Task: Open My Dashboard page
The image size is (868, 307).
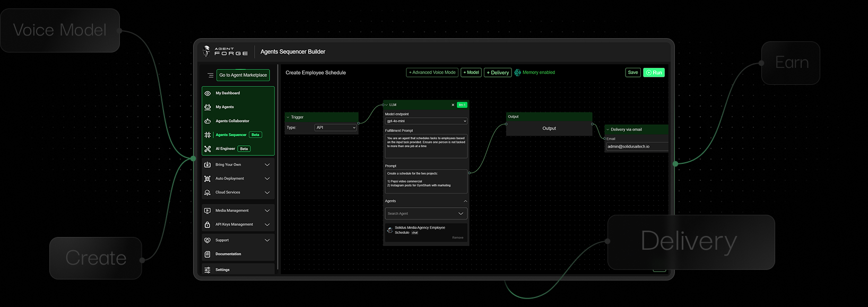Action: pyautogui.click(x=228, y=93)
